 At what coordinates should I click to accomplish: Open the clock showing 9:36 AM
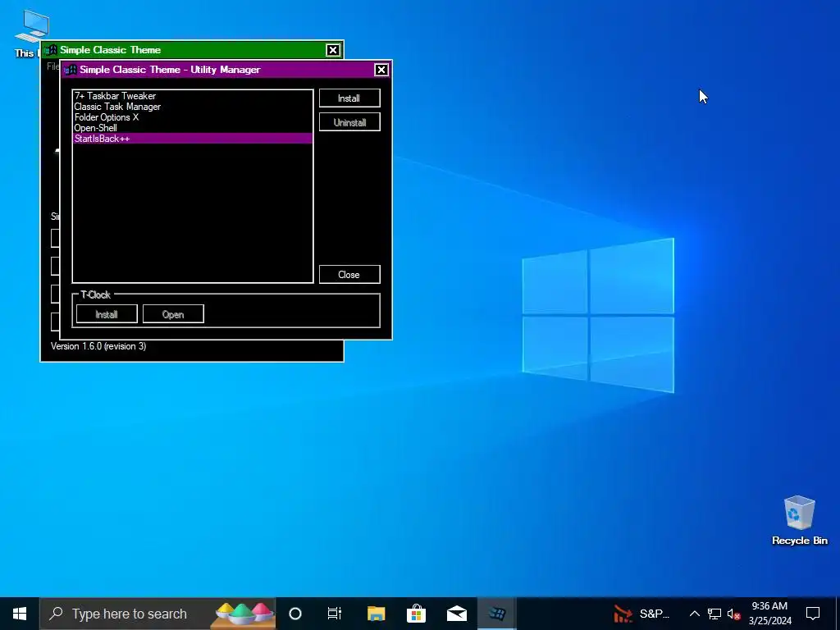(x=769, y=614)
